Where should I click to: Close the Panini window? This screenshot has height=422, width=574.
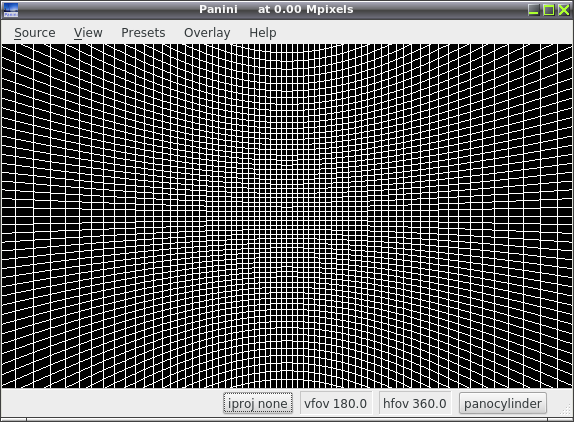click(564, 10)
